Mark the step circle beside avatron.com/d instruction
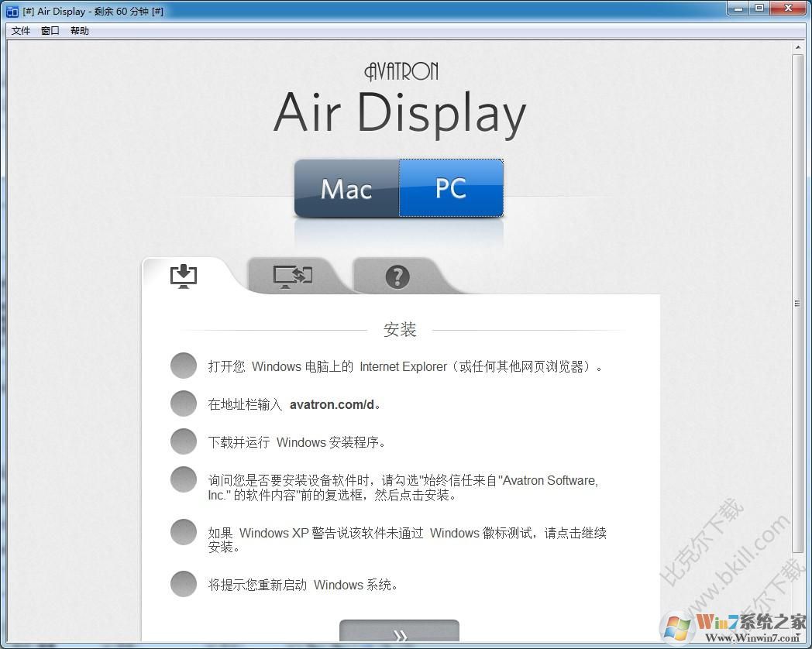This screenshot has width=812, height=649. [184, 403]
